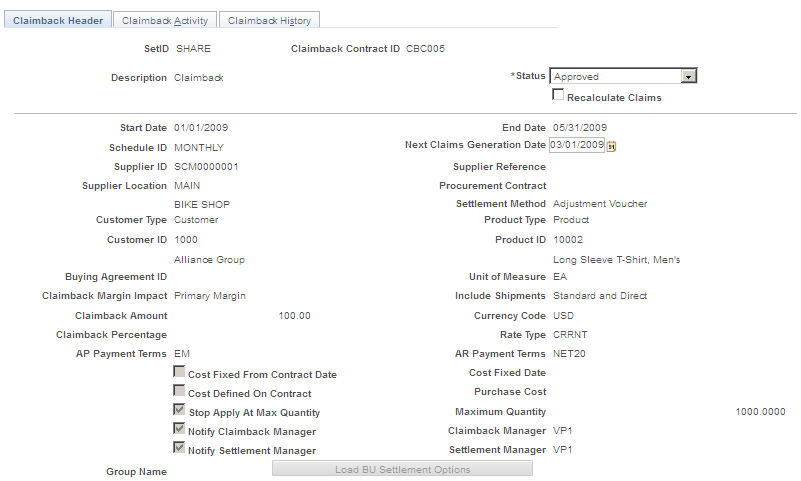Screen dimensions: 801x481
Task: Click the Customer Type value Customer
Action: (196, 220)
